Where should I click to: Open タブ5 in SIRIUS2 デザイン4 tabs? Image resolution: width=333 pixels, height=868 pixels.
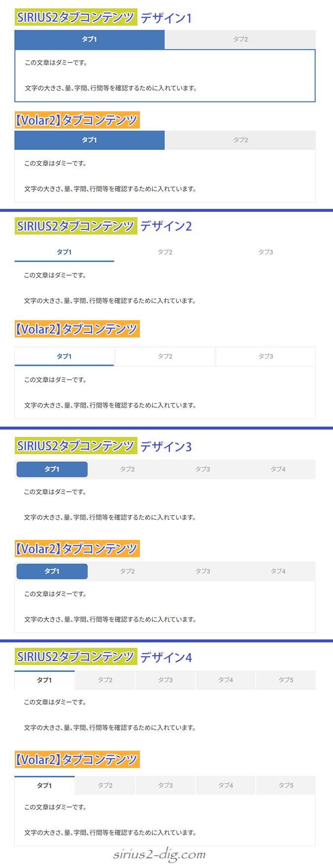pyautogui.click(x=286, y=680)
